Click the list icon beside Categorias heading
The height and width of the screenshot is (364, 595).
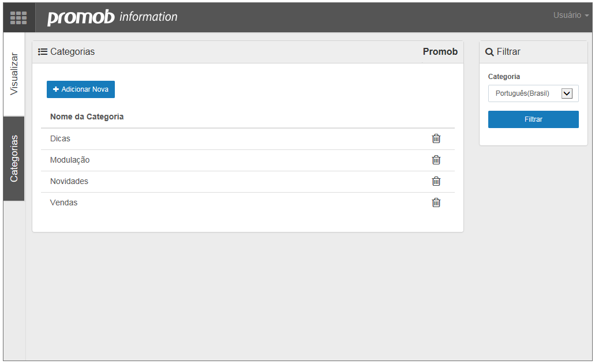click(43, 51)
